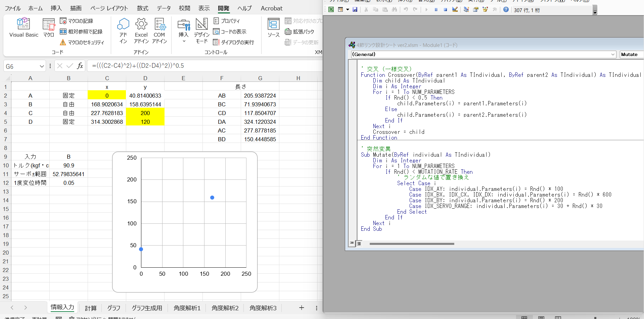The image size is (644, 319).
Task: Switch to the グラフ生成用 sheet tab
Action: tap(147, 308)
